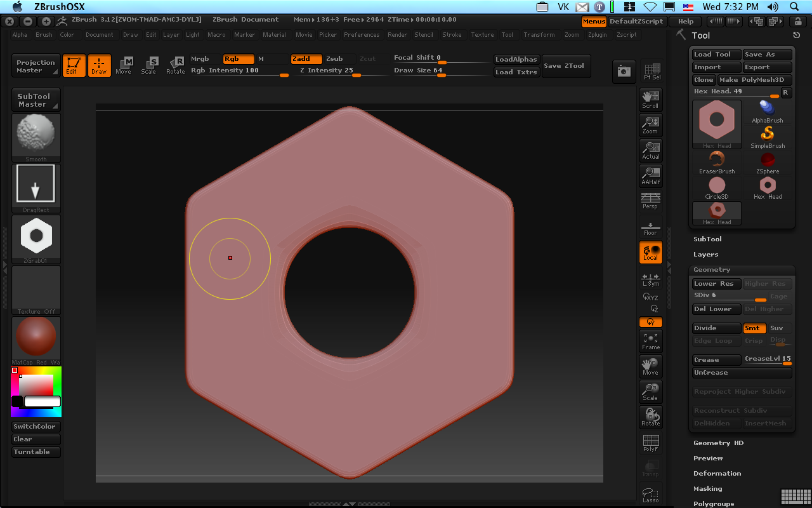The width and height of the screenshot is (812, 508).
Task: Toggle PolyF polyframe display
Action: 650,443
